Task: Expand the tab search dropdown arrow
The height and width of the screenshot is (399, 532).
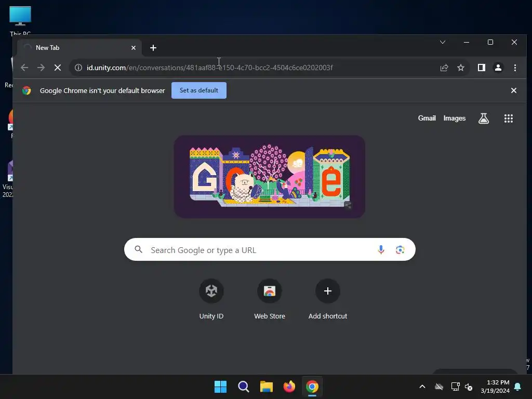Action: pyautogui.click(x=443, y=42)
